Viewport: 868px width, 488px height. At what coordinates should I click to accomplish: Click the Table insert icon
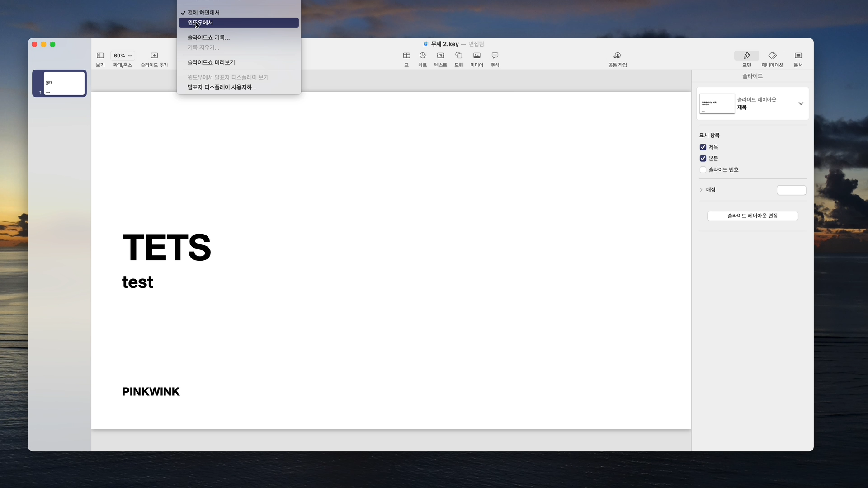406,56
